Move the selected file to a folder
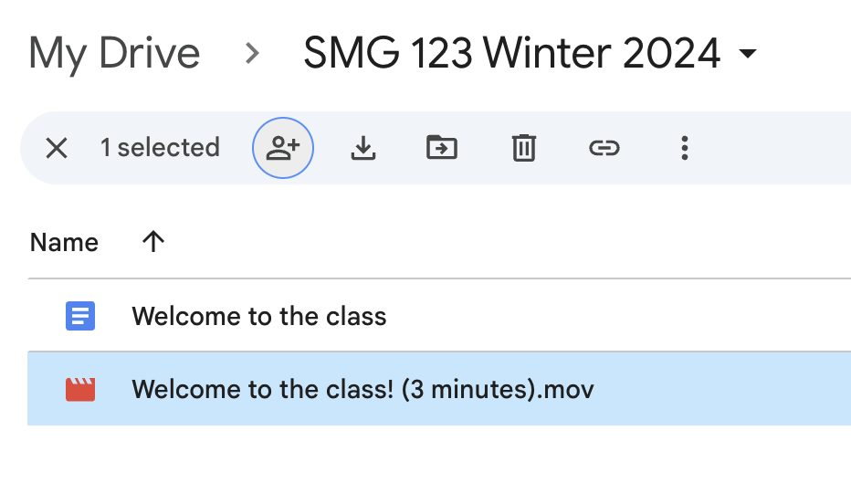This screenshot has height=504, width=851. tap(443, 148)
